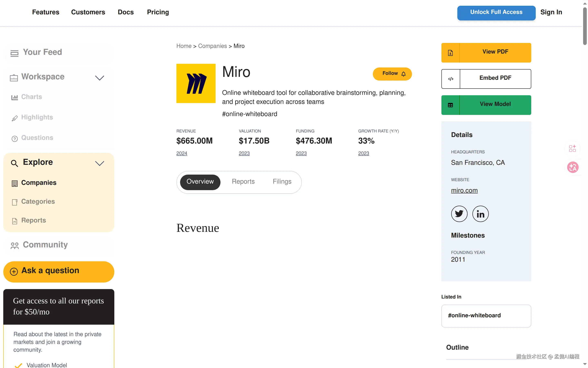Click the 2023 link under Valuation

(244, 153)
